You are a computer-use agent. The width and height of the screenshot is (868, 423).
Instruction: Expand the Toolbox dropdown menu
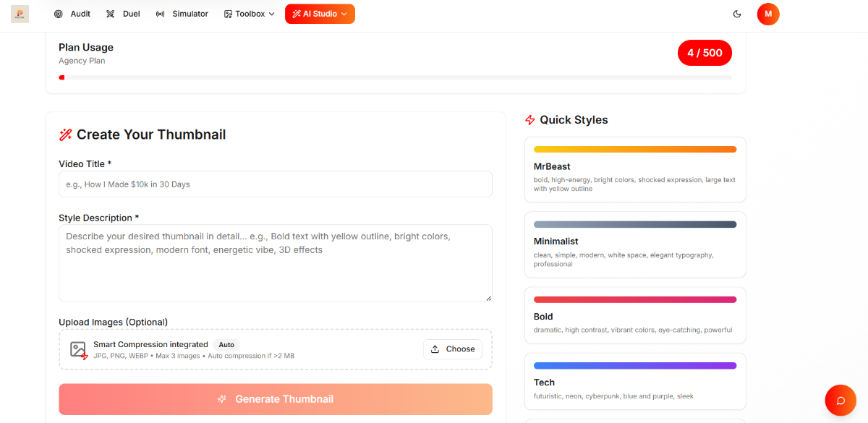(250, 14)
